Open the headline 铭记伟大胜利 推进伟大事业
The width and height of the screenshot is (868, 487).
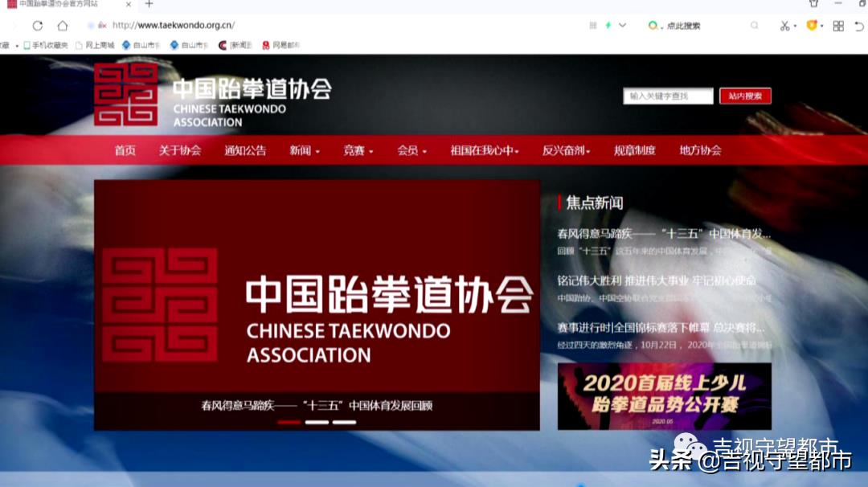(657, 281)
